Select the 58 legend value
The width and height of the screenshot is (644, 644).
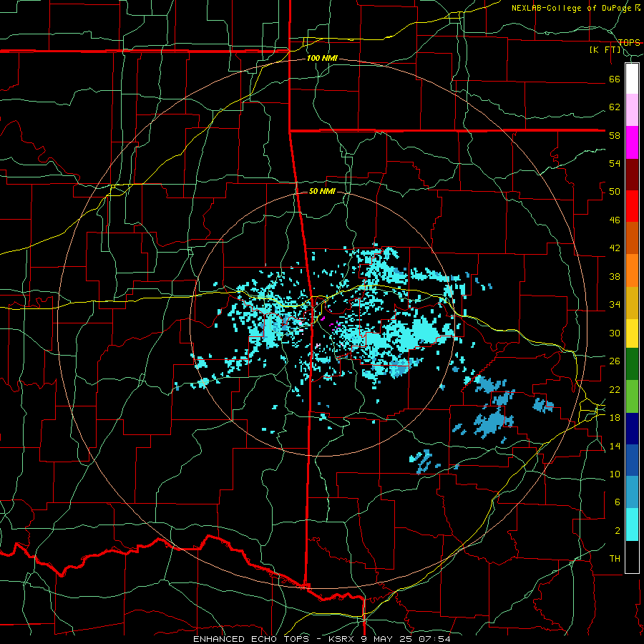pos(615,135)
